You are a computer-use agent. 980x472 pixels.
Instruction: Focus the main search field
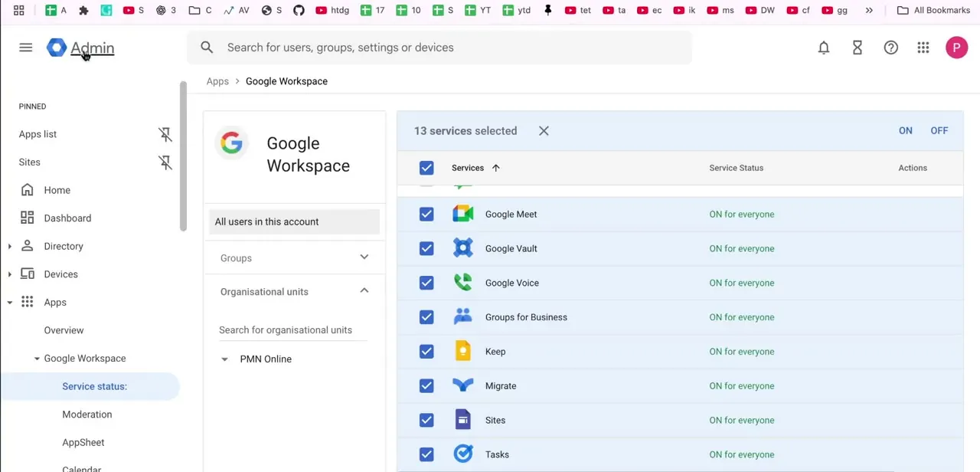pyautogui.click(x=439, y=48)
